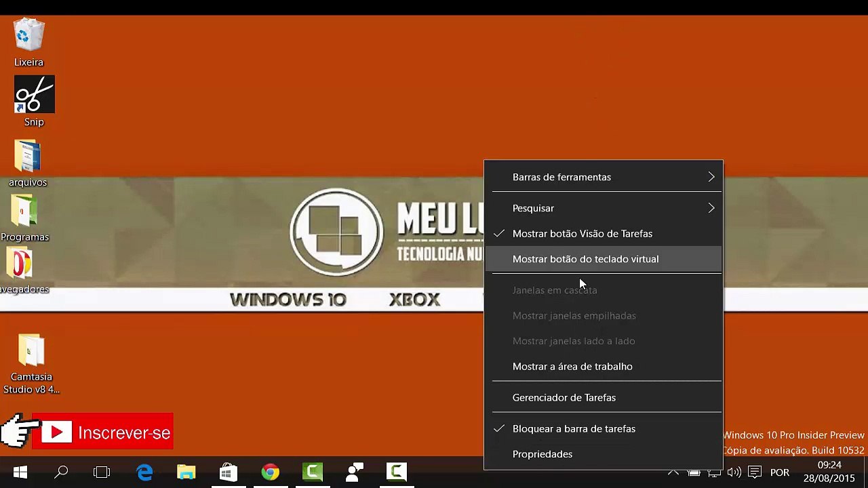Click the battery icon in system tray
868x488 pixels.
[694, 472]
